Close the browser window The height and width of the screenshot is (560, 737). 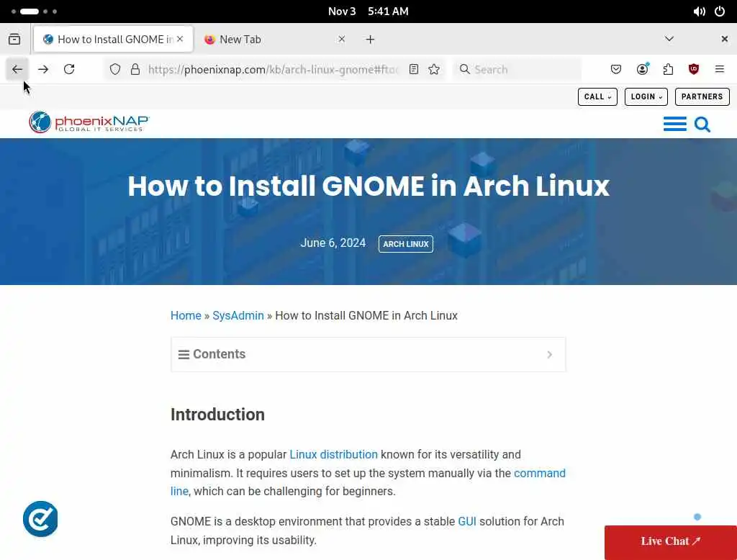pos(724,39)
